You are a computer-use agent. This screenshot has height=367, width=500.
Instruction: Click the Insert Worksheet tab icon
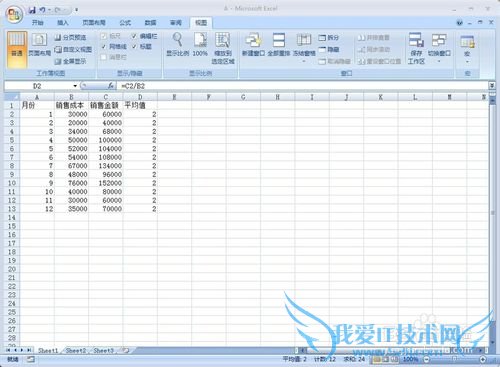pyautogui.click(x=126, y=350)
